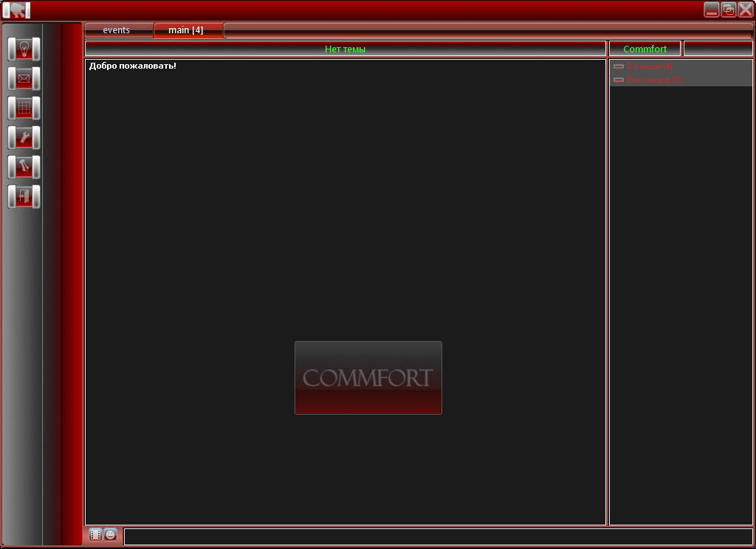Select 'Вне канала (0)' user list row
The height and width of the screenshot is (549, 756).
681,80
